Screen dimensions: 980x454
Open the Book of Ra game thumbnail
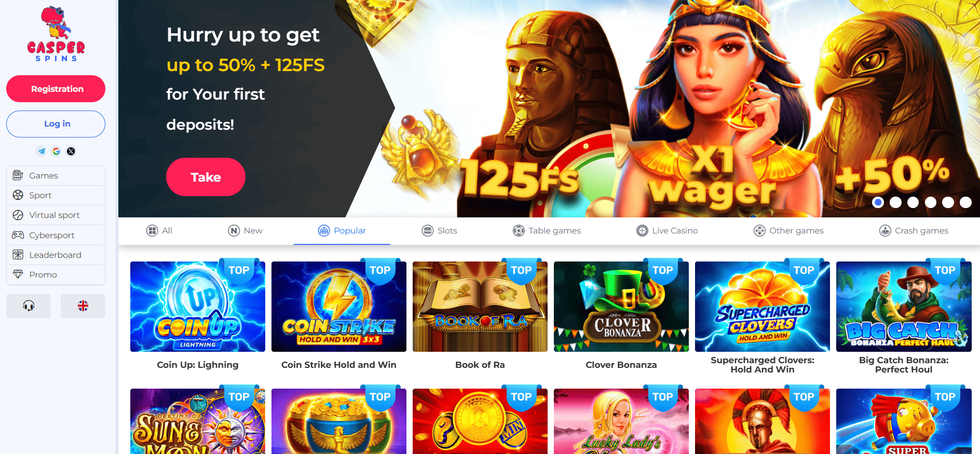[480, 307]
